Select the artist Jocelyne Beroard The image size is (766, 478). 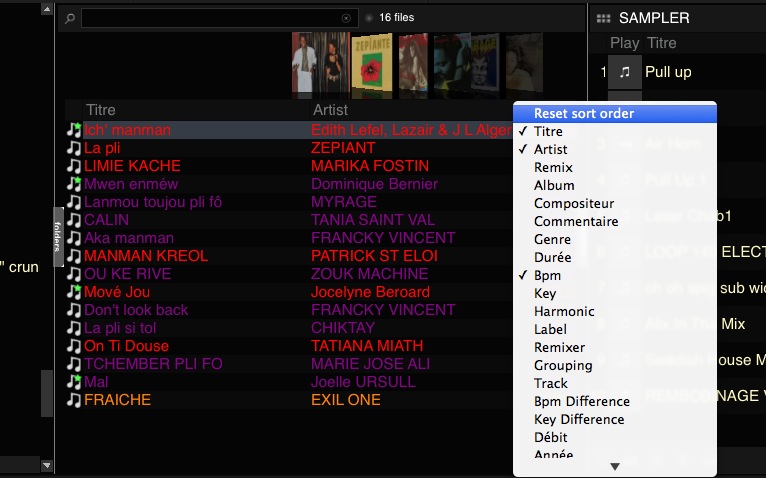click(370, 292)
